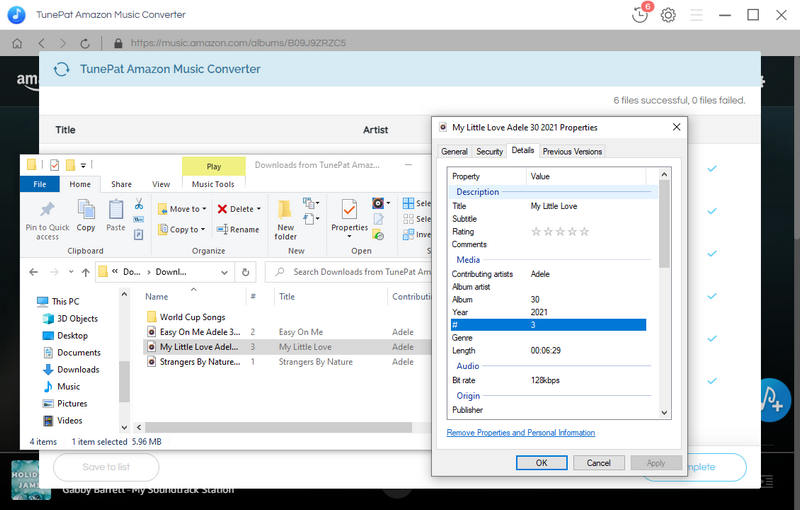This screenshot has height=510, width=800.
Task: Click OK in Properties dialog
Action: point(541,463)
